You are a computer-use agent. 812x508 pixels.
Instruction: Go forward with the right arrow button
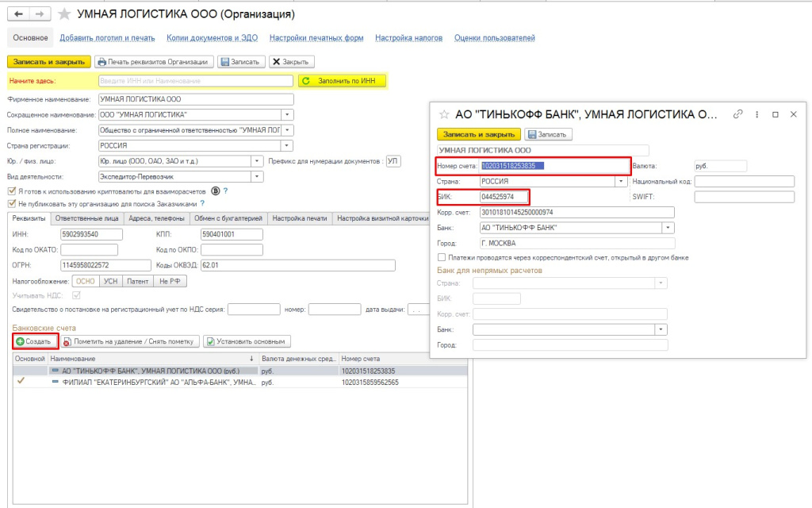[40, 14]
